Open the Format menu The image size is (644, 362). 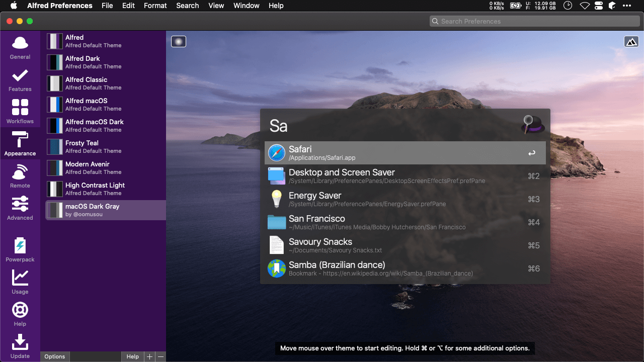click(155, 6)
